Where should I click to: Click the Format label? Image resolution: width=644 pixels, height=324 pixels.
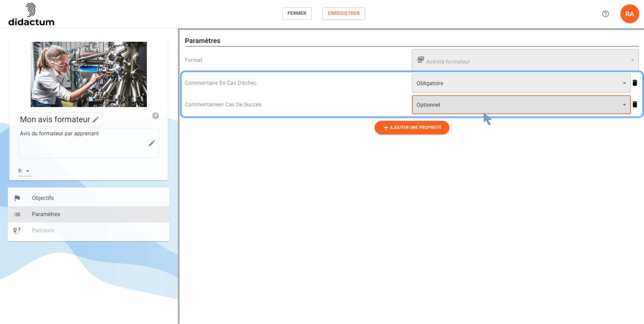coord(194,60)
